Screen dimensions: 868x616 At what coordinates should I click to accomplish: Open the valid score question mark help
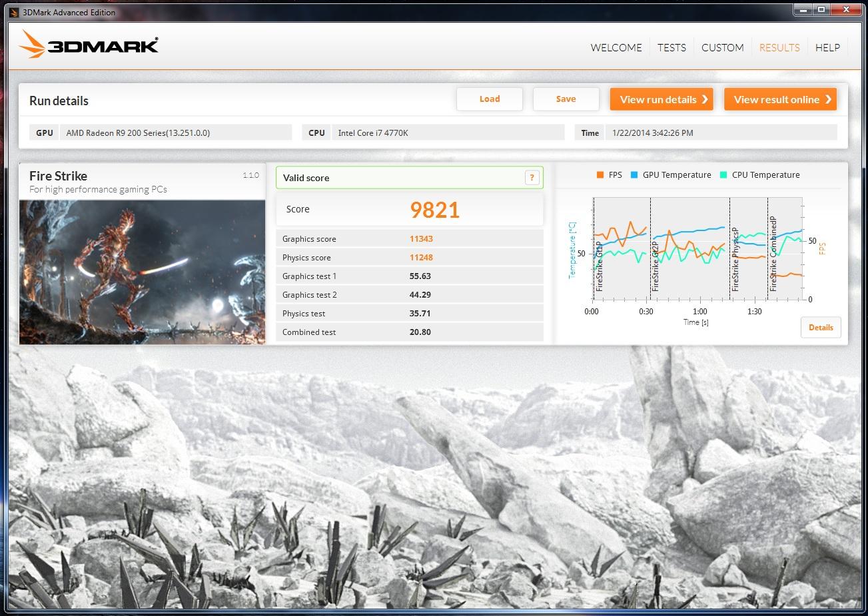click(x=531, y=177)
